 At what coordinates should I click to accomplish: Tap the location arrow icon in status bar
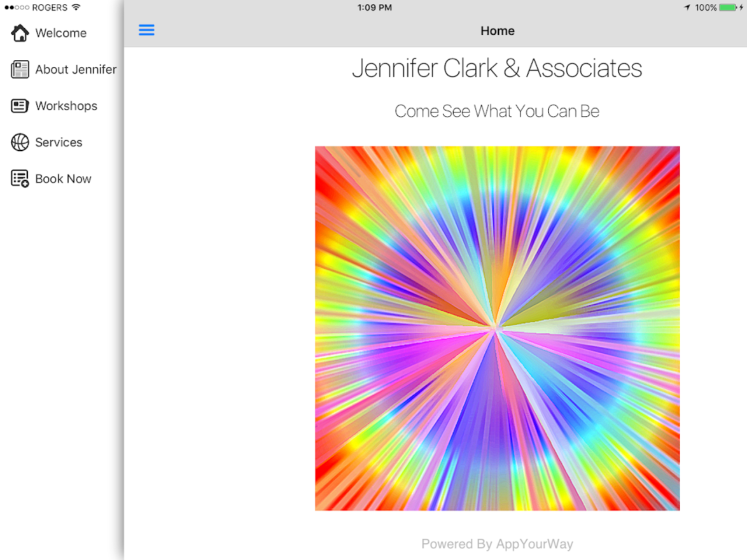click(x=687, y=8)
